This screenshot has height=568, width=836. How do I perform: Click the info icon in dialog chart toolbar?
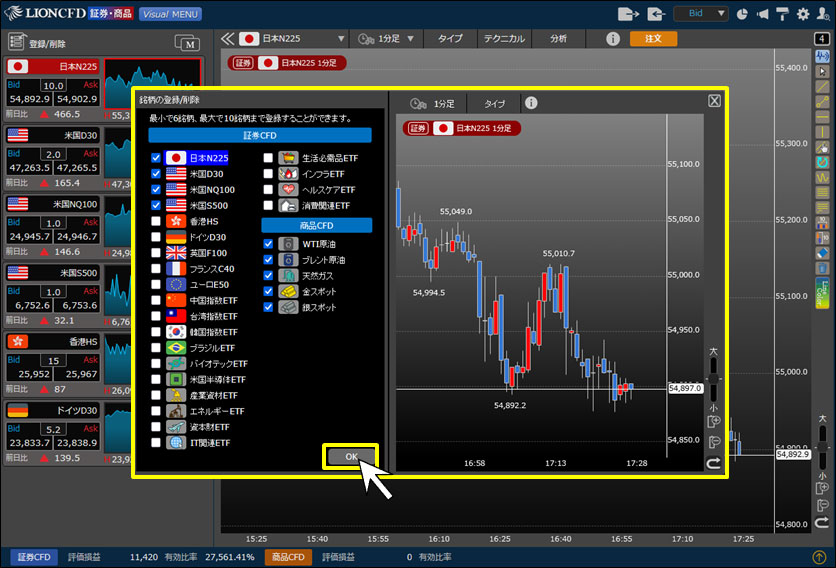(531, 103)
